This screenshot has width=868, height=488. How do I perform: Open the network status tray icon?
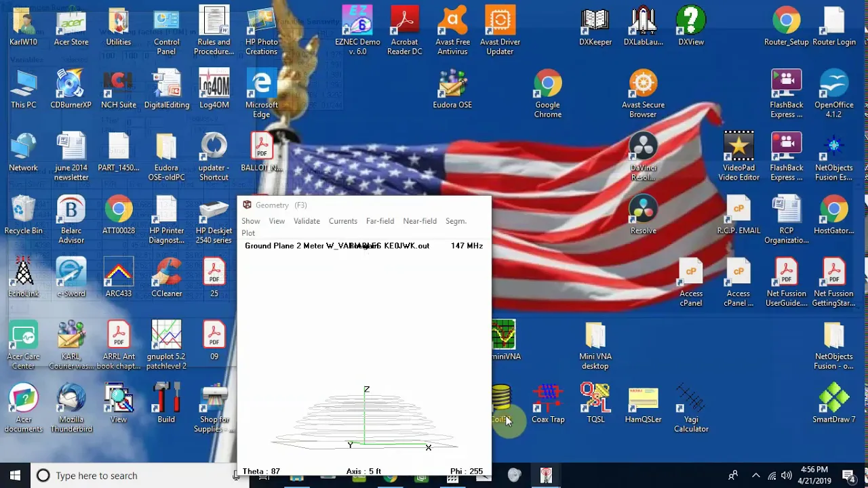coord(772,475)
